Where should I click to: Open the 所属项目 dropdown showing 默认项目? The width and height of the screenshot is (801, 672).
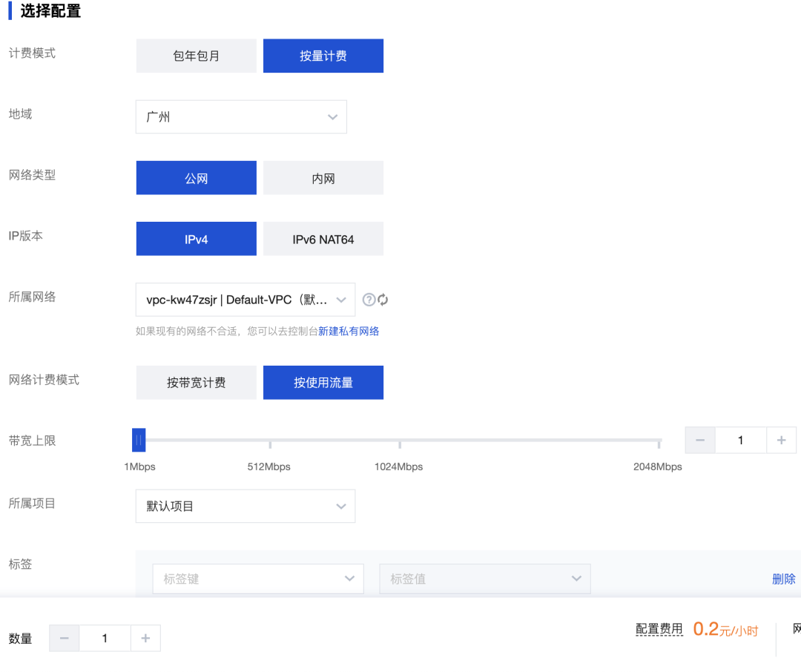point(245,506)
